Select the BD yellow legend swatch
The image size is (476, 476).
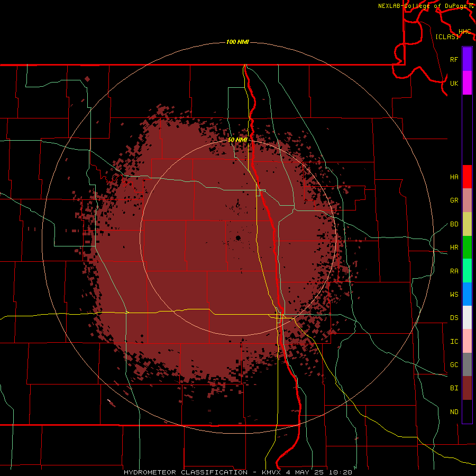click(x=467, y=224)
